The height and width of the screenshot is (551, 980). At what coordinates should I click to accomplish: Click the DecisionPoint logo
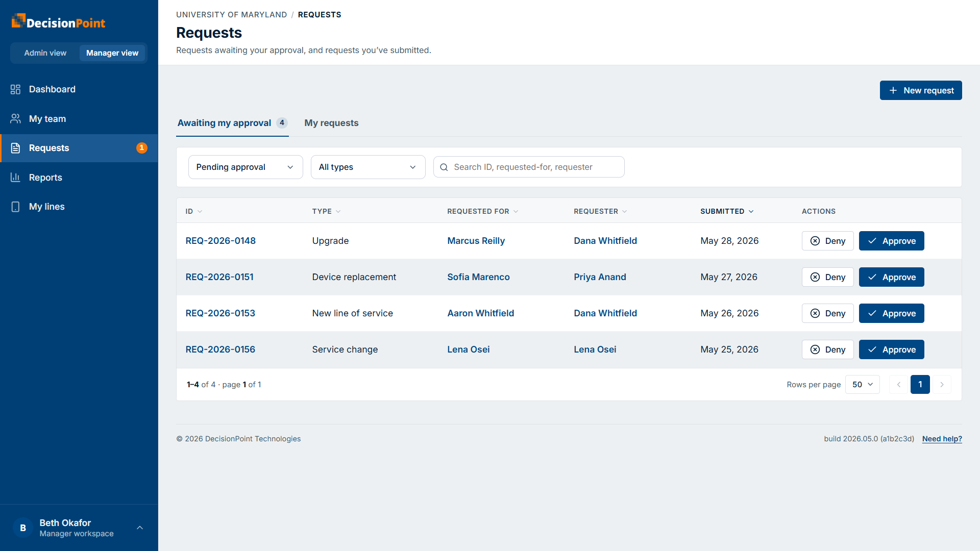pos(58,21)
